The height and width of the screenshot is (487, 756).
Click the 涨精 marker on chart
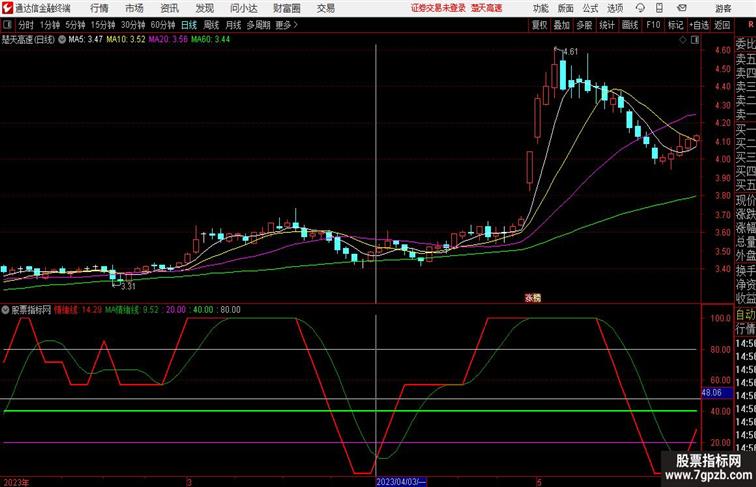coord(533,298)
